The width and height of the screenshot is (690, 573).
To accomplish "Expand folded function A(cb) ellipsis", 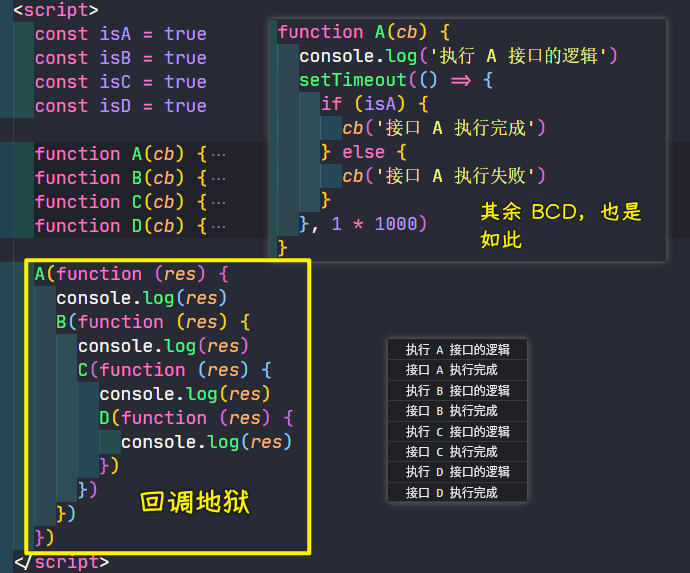I will [x=218, y=154].
